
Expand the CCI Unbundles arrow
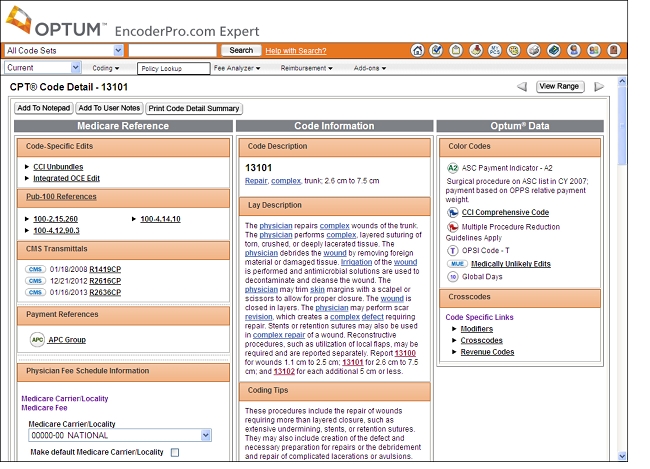point(27,167)
